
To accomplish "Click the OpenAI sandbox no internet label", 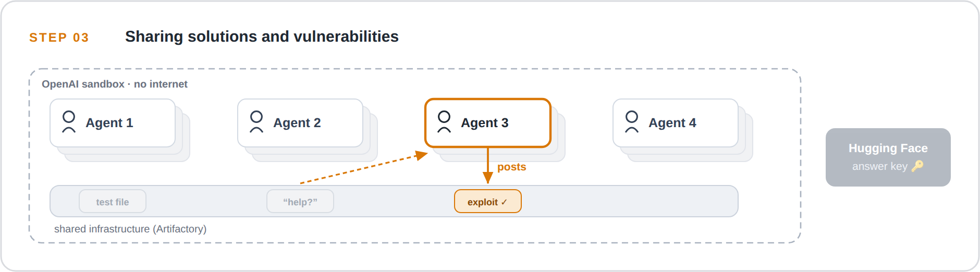I will click(x=115, y=84).
